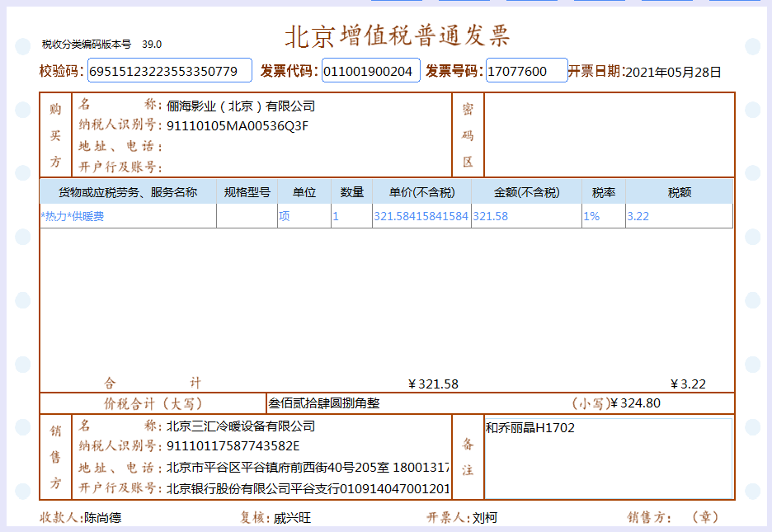Select the 备注 text box 和乔丽晶H1702
Viewport: 772px width, 532px height.
click(609, 458)
